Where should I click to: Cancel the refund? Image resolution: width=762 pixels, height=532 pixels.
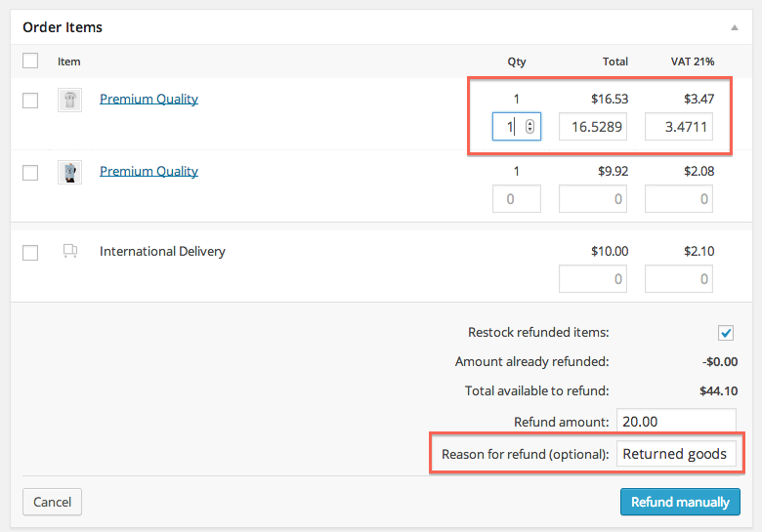52,502
